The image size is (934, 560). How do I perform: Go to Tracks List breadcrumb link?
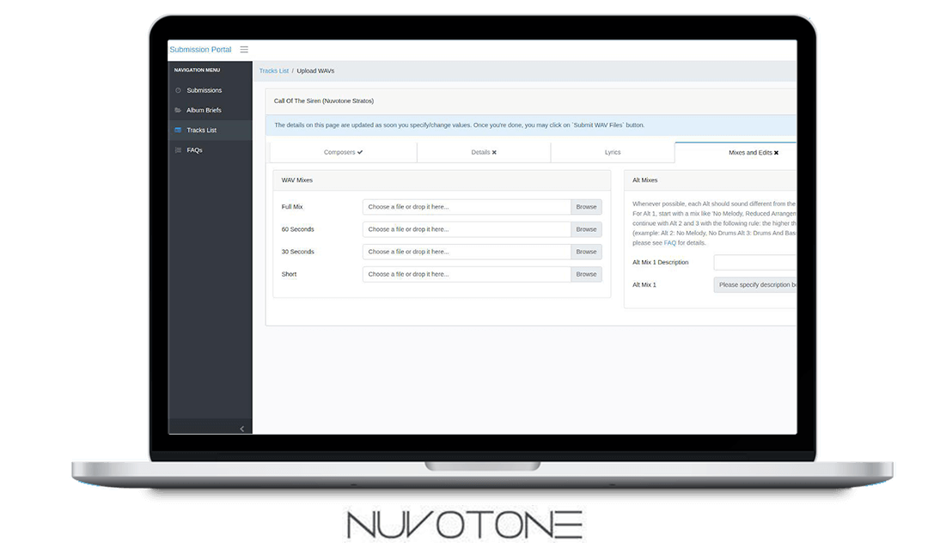point(274,70)
